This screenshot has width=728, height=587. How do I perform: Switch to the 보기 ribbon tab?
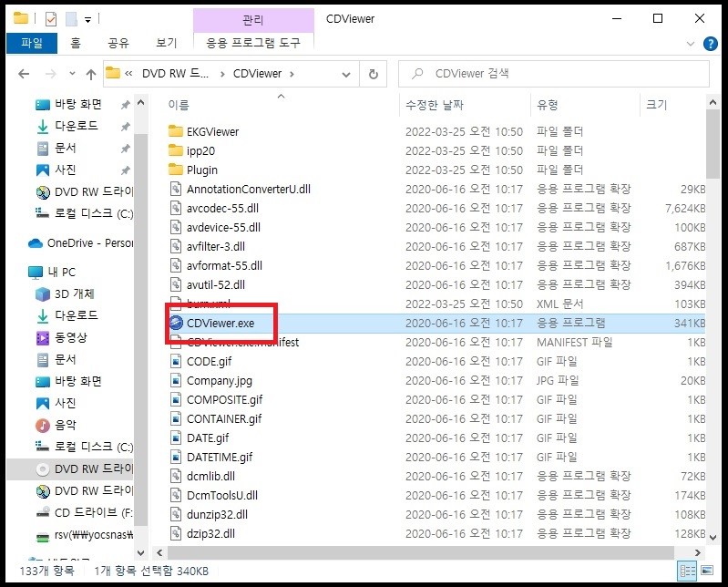coord(166,42)
